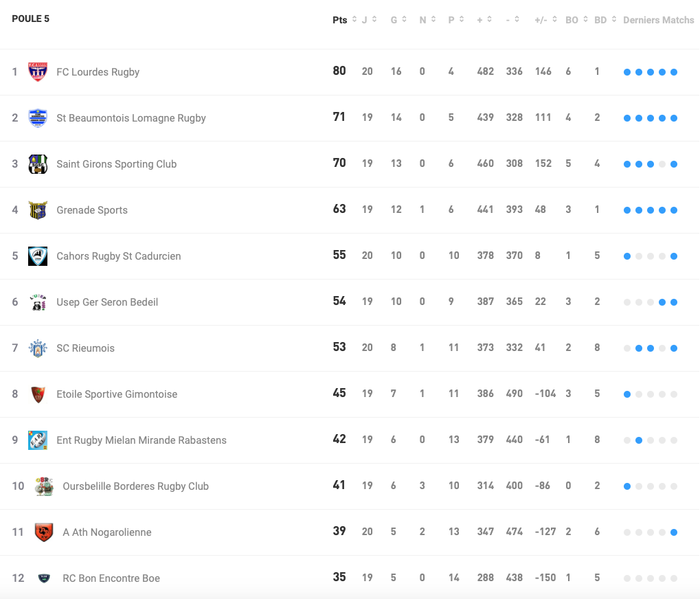This screenshot has width=700, height=599.
Task: Click the Saint Girons Sporting Club crest
Action: 38,164
